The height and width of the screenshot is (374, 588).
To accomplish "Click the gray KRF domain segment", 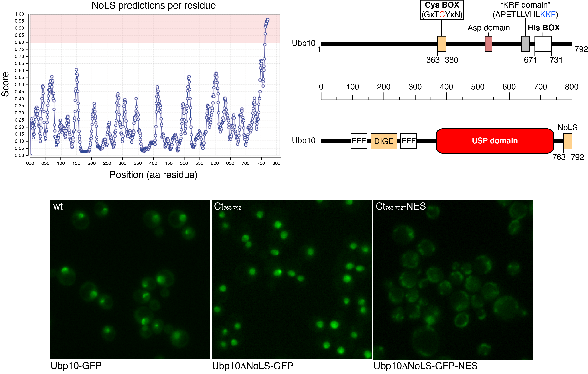I will pos(525,44).
